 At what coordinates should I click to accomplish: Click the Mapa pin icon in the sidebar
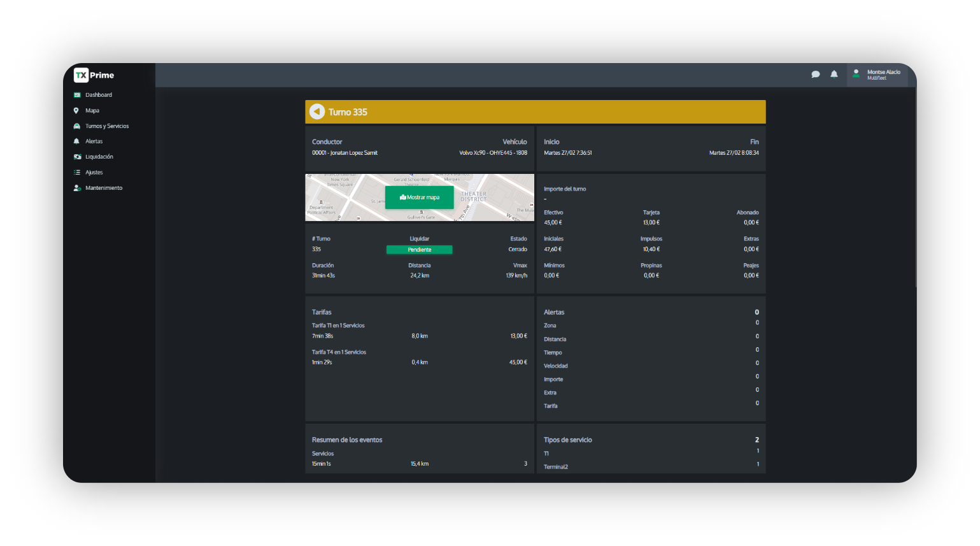76,110
